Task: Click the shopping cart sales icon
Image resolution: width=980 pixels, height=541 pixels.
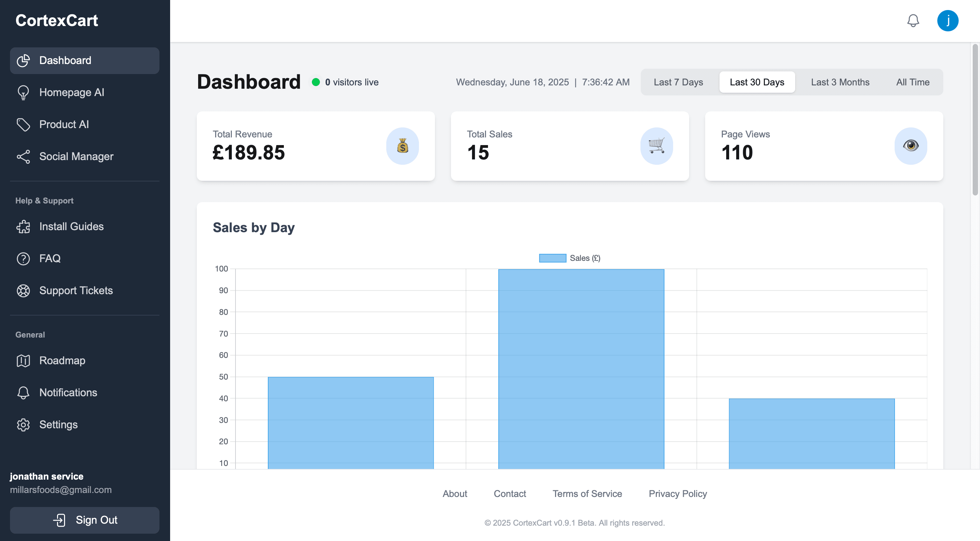Action: (657, 146)
